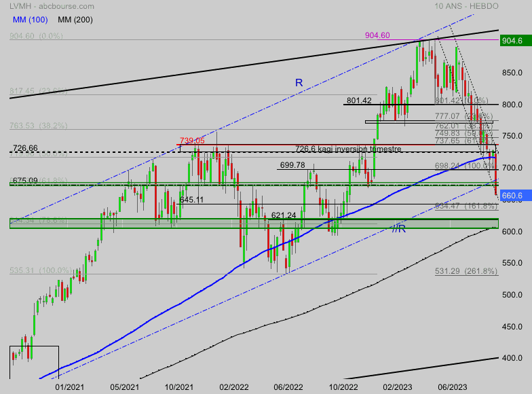The height and width of the screenshot is (394, 532).
Task: Click the '05/2021' date axis label
Action: [125, 387]
